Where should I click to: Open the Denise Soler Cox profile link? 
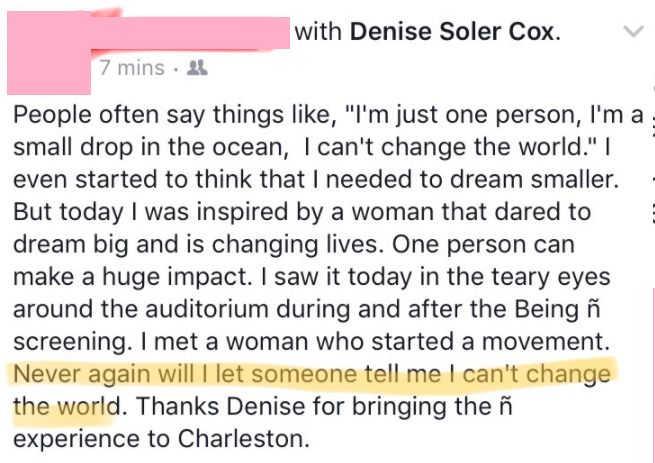453,31
